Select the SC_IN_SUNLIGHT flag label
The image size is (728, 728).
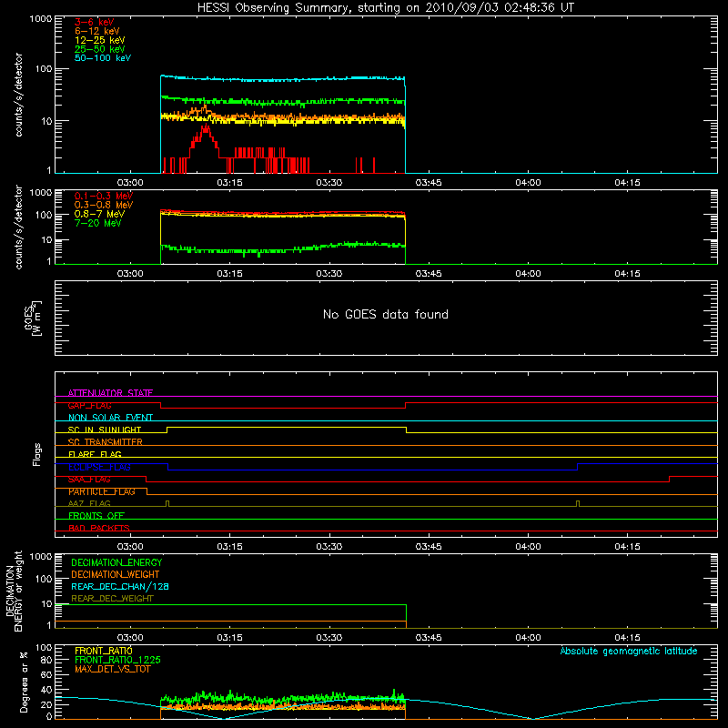coord(105,430)
